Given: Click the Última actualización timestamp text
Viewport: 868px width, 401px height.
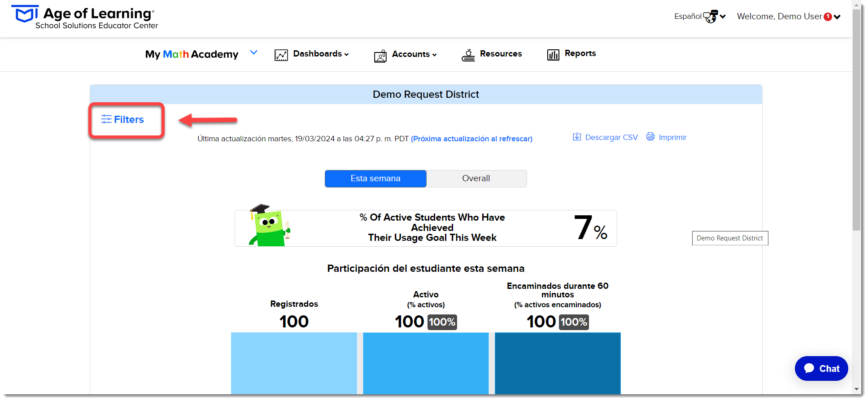Looking at the screenshot, I should [x=303, y=139].
